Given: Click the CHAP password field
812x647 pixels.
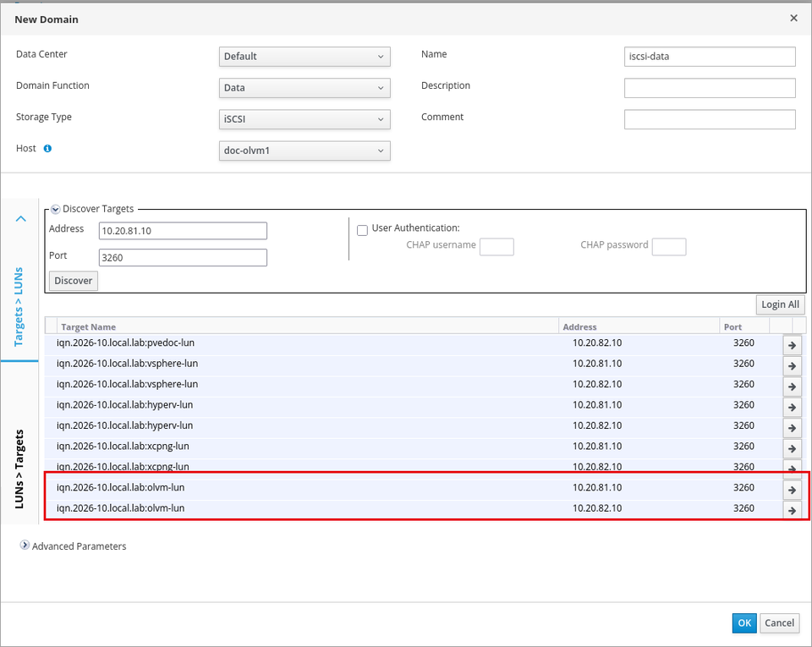Looking at the screenshot, I should coord(669,247).
